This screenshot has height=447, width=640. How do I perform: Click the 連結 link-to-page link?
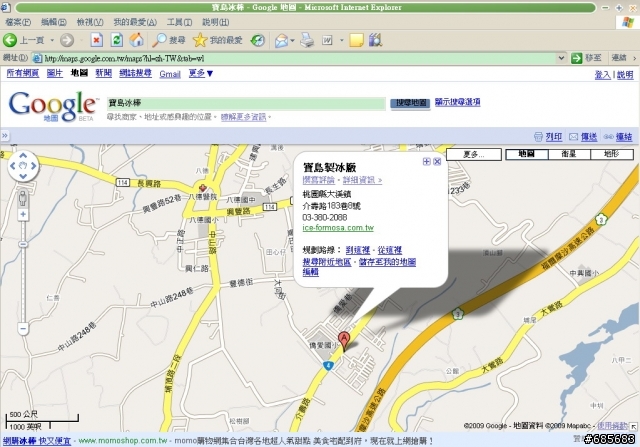click(624, 137)
